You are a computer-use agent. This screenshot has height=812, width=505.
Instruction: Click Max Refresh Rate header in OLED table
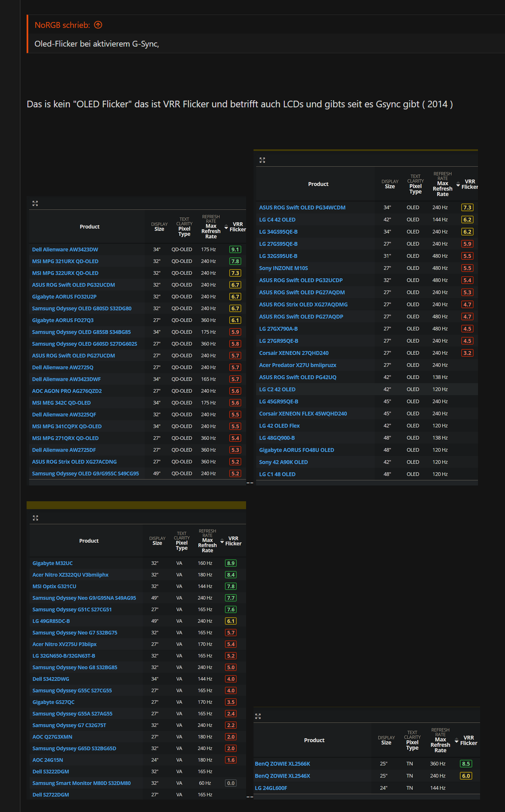tap(443, 189)
